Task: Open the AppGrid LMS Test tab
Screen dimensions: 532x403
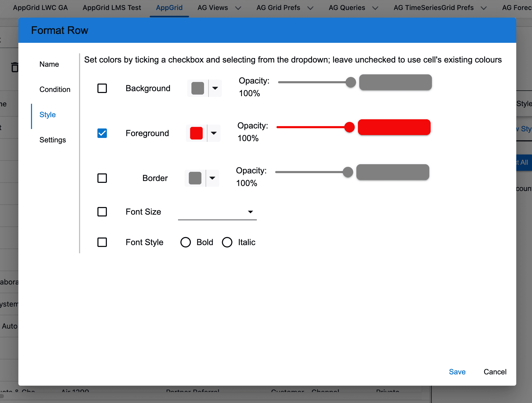Action: pos(112,8)
